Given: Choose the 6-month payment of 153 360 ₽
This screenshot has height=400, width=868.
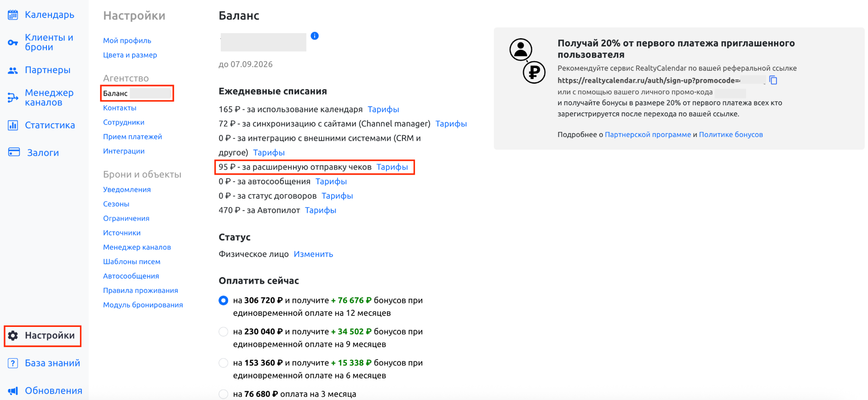Looking at the screenshot, I should (x=223, y=363).
